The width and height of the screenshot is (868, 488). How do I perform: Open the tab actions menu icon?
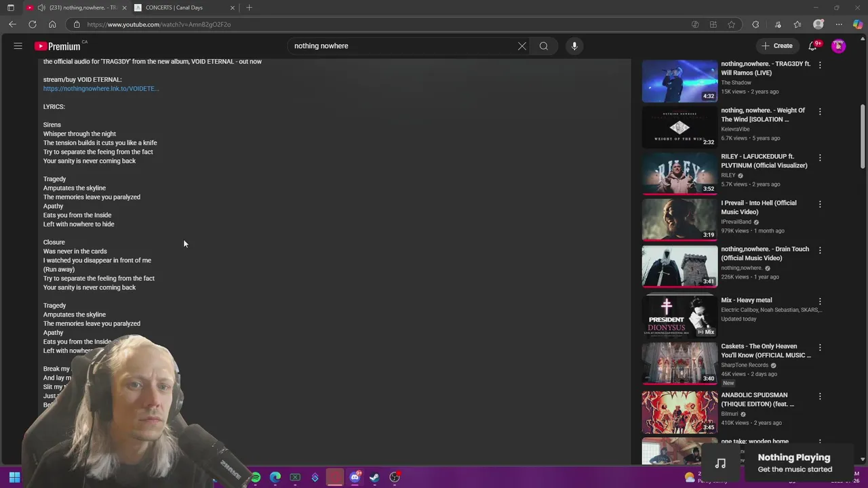coord(11,7)
